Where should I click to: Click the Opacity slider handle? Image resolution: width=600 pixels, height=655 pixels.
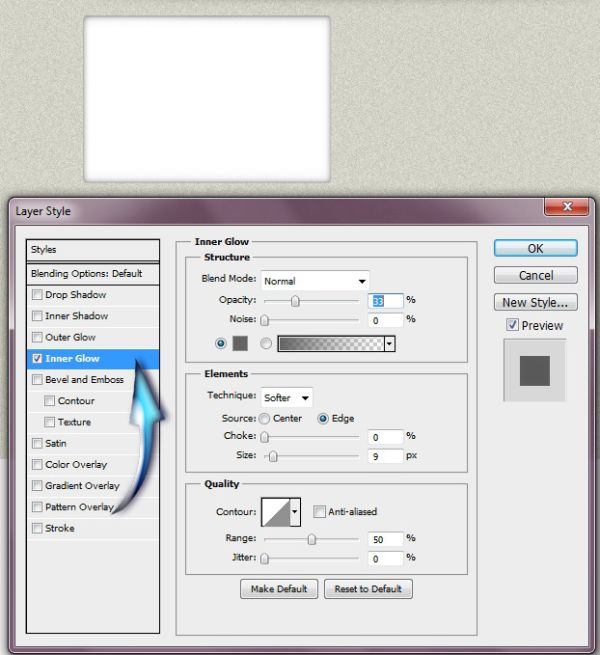click(x=295, y=301)
